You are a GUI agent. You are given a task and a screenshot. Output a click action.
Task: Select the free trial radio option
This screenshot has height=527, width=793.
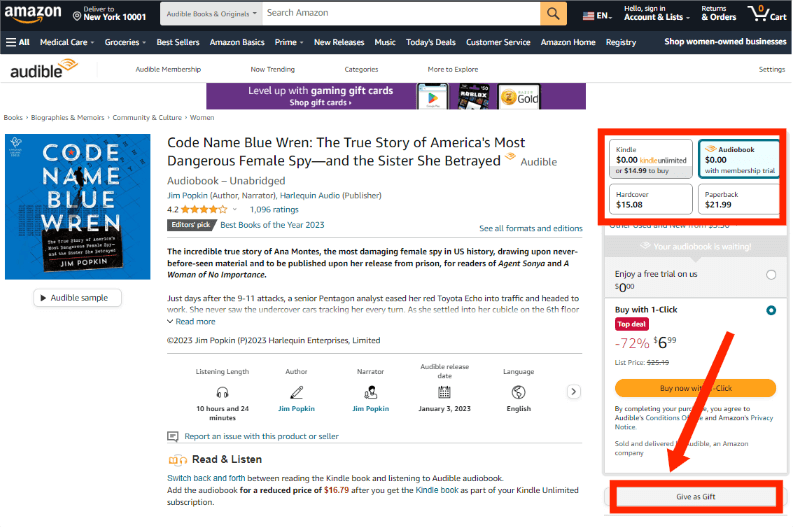pos(771,275)
